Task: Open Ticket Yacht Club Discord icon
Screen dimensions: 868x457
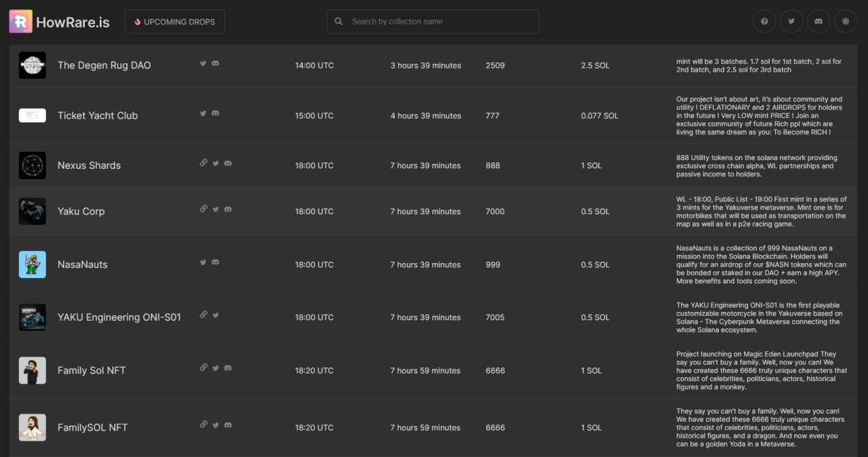Action: click(215, 113)
